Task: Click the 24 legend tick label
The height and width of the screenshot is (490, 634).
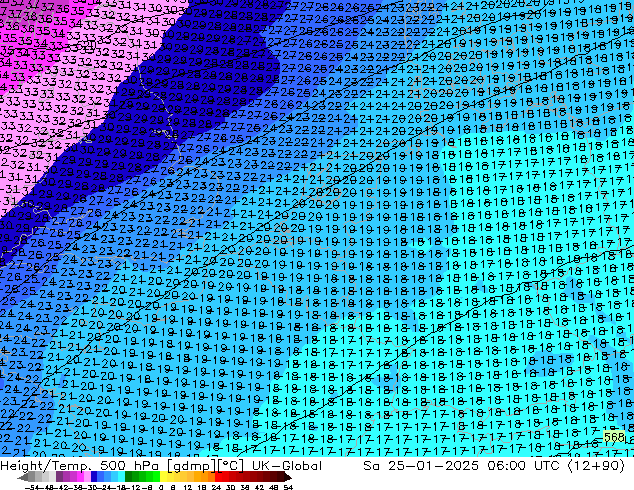Action: point(216,487)
